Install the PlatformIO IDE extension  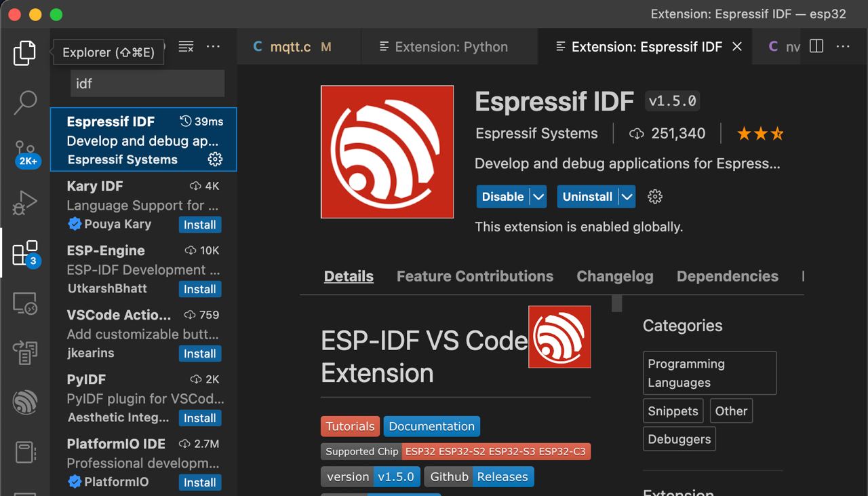(x=200, y=482)
